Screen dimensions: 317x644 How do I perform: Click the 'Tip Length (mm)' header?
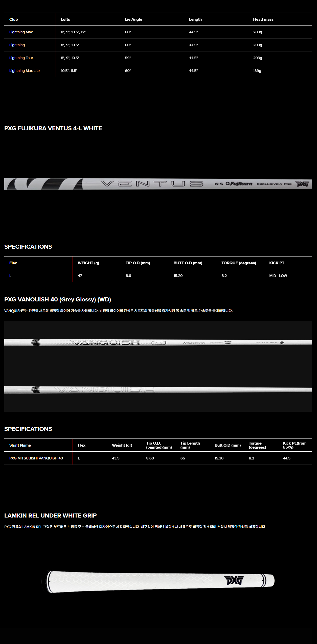(x=190, y=445)
